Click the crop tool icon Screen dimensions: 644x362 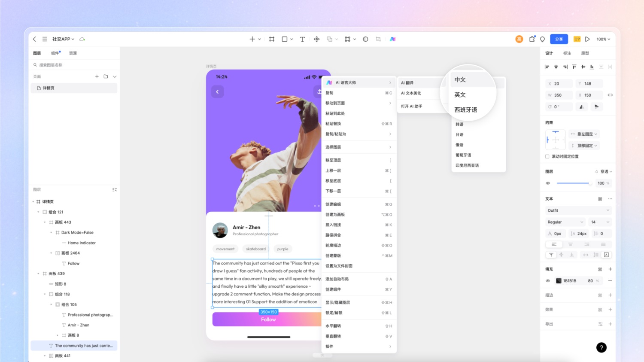pos(378,39)
